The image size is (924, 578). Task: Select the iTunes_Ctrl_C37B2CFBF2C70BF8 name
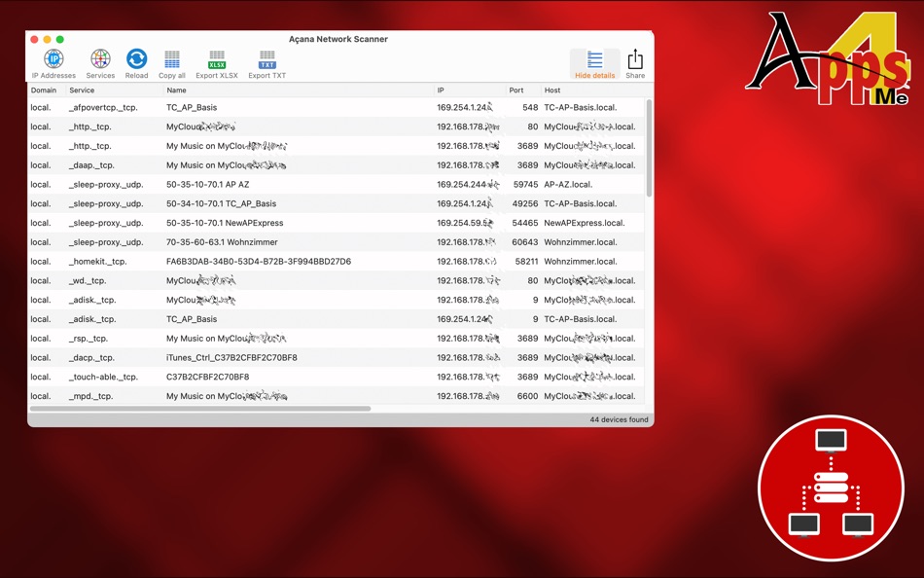pyautogui.click(x=231, y=357)
